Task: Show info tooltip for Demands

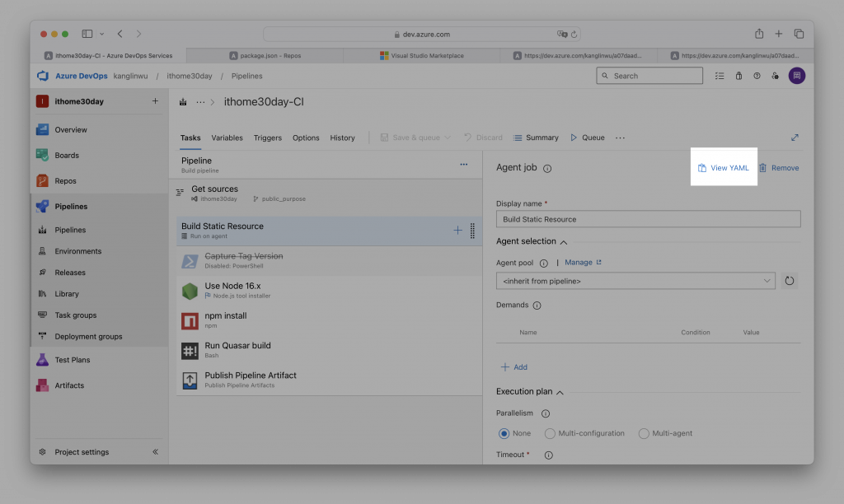Action: coord(537,306)
